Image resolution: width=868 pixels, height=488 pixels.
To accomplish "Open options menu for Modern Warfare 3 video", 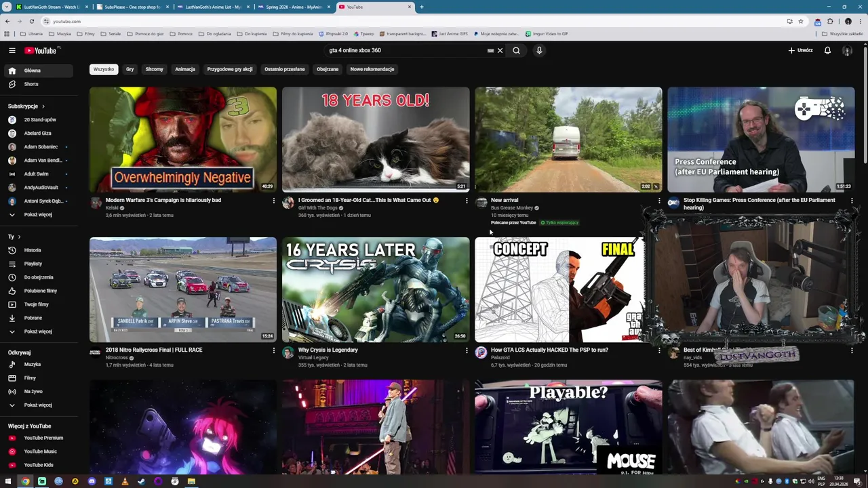I will click(273, 201).
